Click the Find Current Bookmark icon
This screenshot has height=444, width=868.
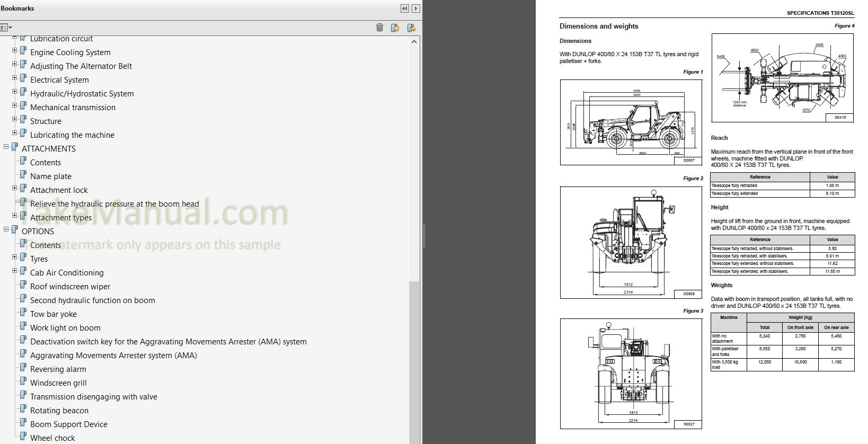[411, 28]
